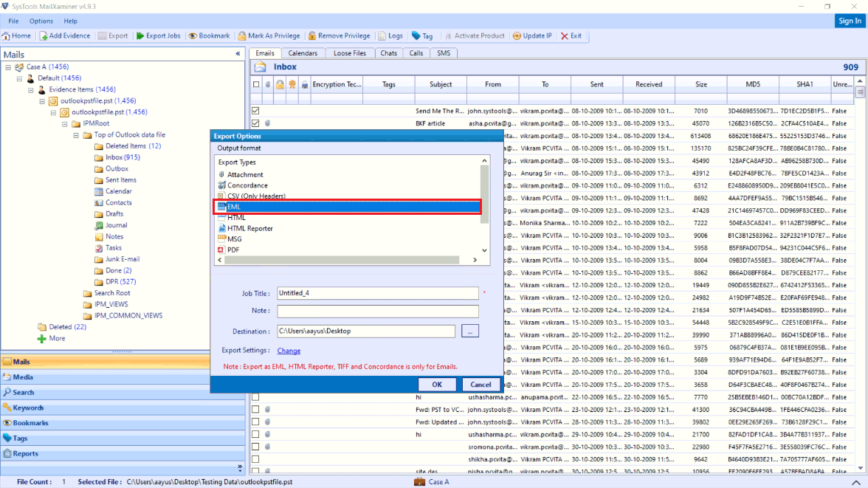Check the 22-10-2009 'hi' email row

[255, 397]
